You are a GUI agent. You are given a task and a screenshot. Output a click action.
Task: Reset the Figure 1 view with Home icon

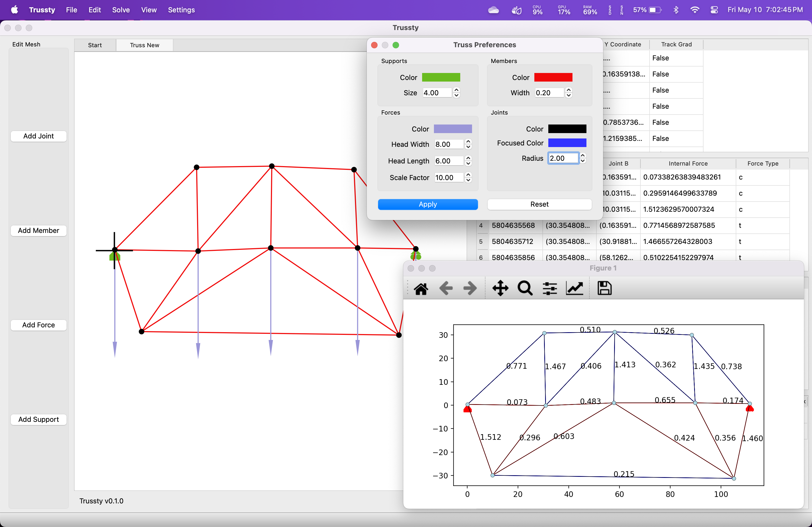click(x=421, y=288)
